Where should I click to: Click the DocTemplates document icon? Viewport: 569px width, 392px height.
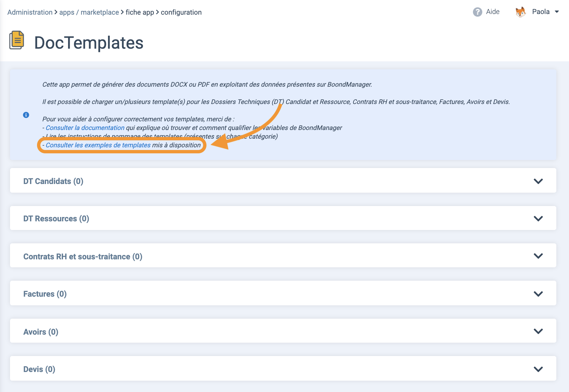(x=17, y=40)
